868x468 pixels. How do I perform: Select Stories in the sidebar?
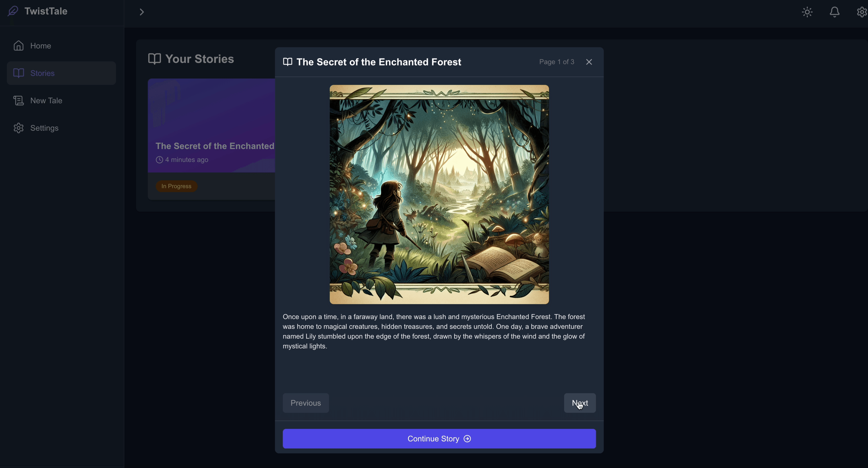[x=43, y=73]
